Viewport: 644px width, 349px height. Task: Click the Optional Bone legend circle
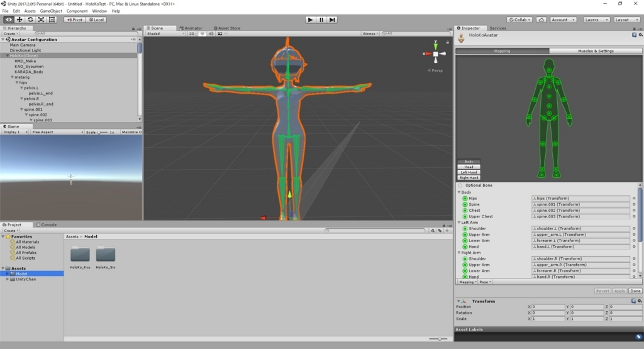pos(460,185)
